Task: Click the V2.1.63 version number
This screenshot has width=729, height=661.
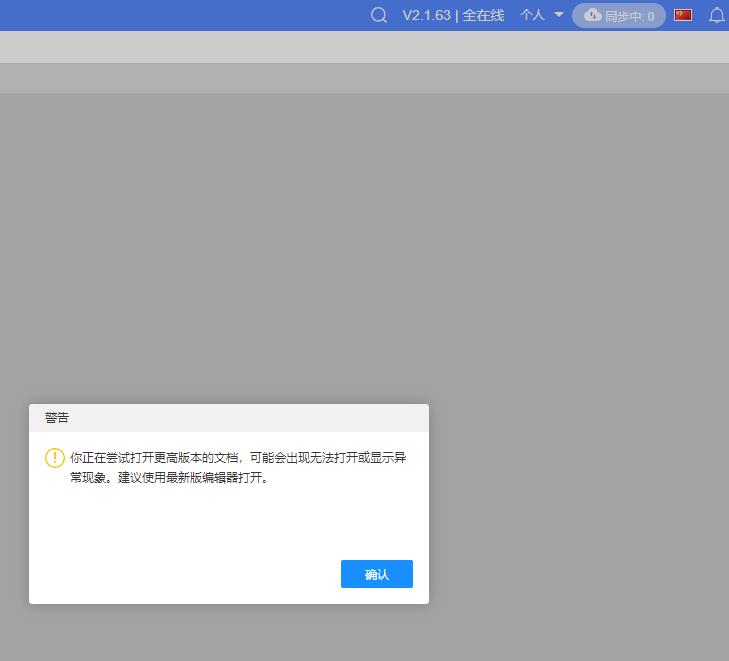Action: click(x=426, y=15)
